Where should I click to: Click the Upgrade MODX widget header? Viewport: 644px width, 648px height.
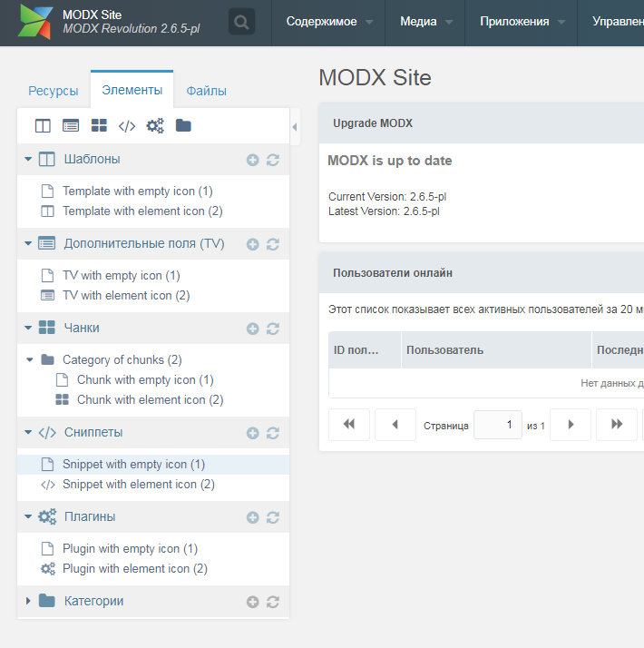click(x=482, y=123)
